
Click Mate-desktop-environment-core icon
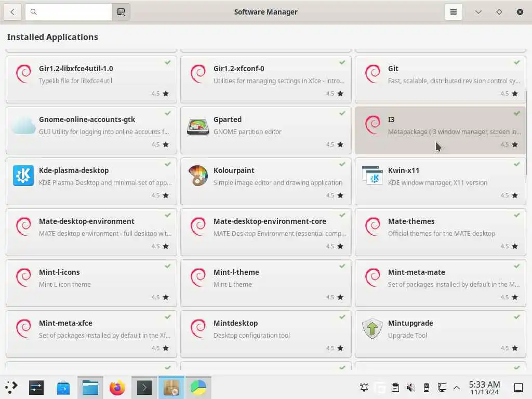coord(198,227)
